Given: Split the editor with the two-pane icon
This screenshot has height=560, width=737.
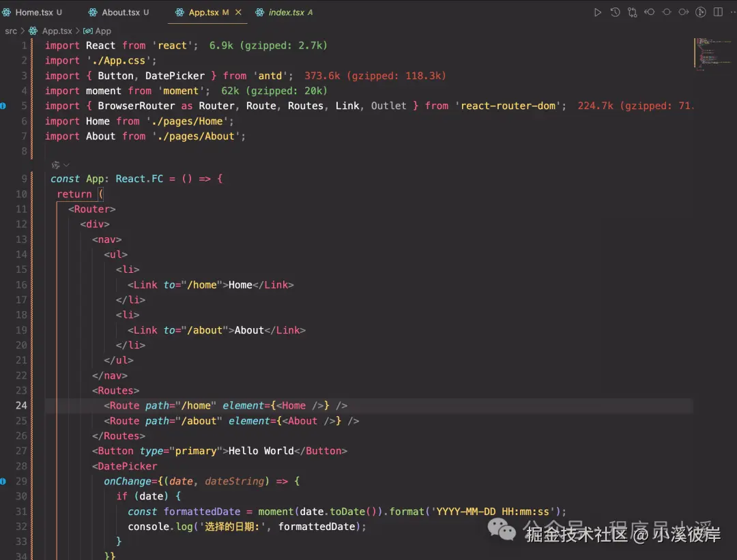Looking at the screenshot, I should point(718,12).
